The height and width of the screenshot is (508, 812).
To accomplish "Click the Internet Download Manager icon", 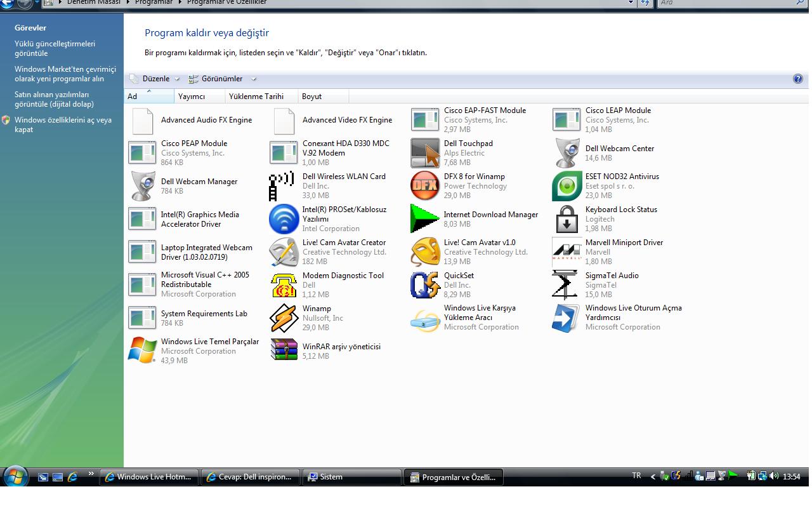I will point(425,219).
